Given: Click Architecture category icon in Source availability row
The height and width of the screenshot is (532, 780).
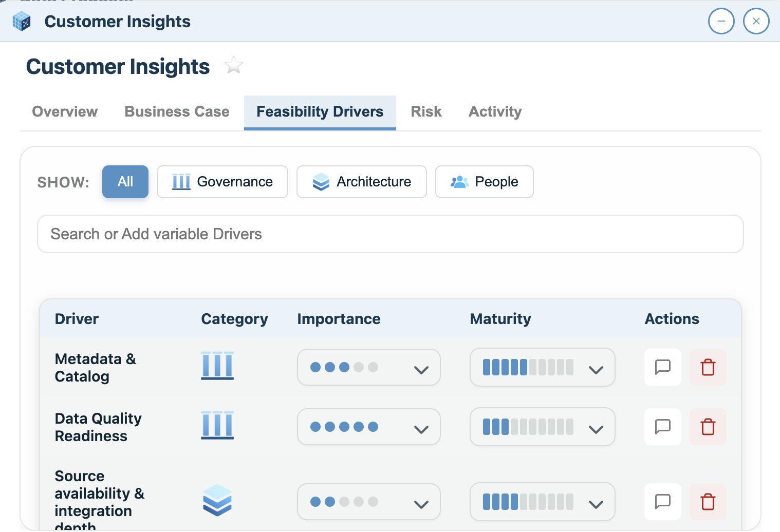Looking at the screenshot, I should click(217, 500).
